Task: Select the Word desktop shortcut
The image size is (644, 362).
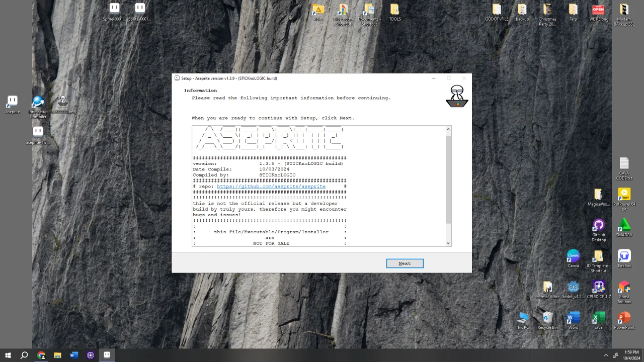Action: (x=573, y=320)
